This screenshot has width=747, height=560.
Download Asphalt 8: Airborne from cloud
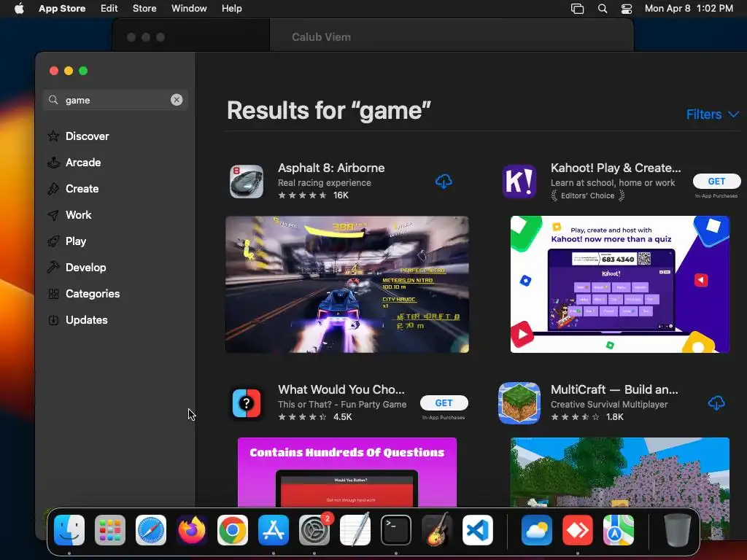point(444,182)
